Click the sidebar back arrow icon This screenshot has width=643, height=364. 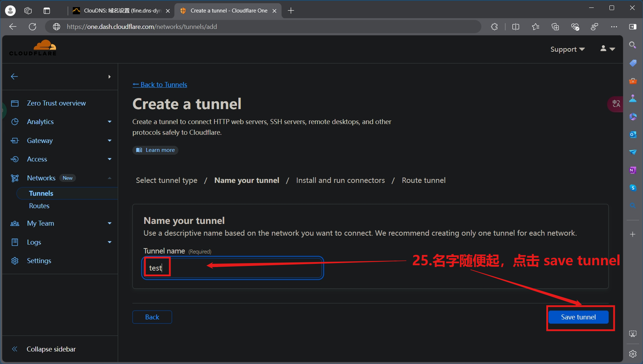pos(15,77)
